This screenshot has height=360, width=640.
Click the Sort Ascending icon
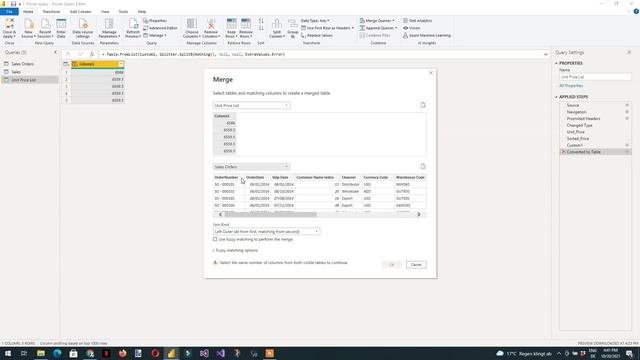(x=261, y=20)
